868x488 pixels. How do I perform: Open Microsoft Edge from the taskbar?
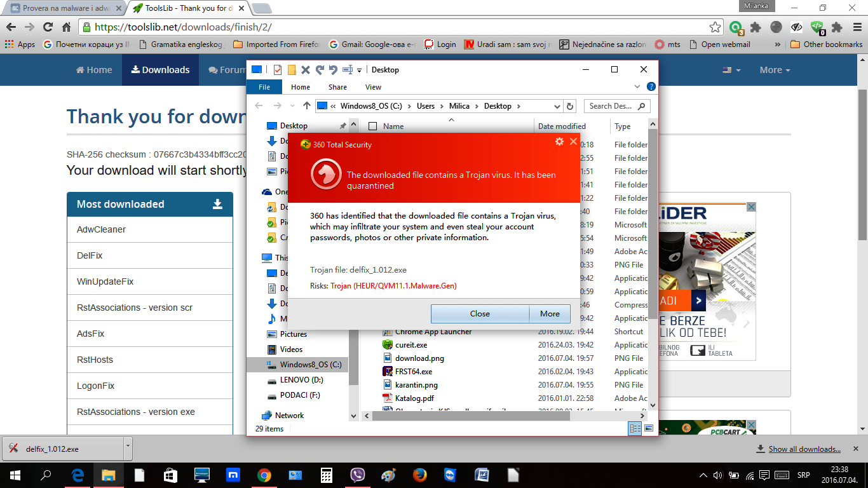coord(78,475)
